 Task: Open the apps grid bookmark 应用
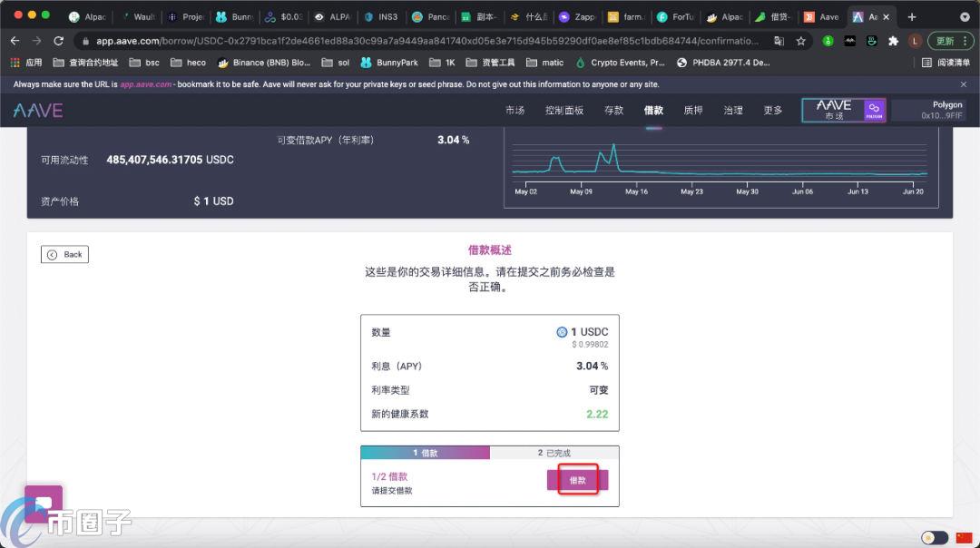(x=26, y=63)
